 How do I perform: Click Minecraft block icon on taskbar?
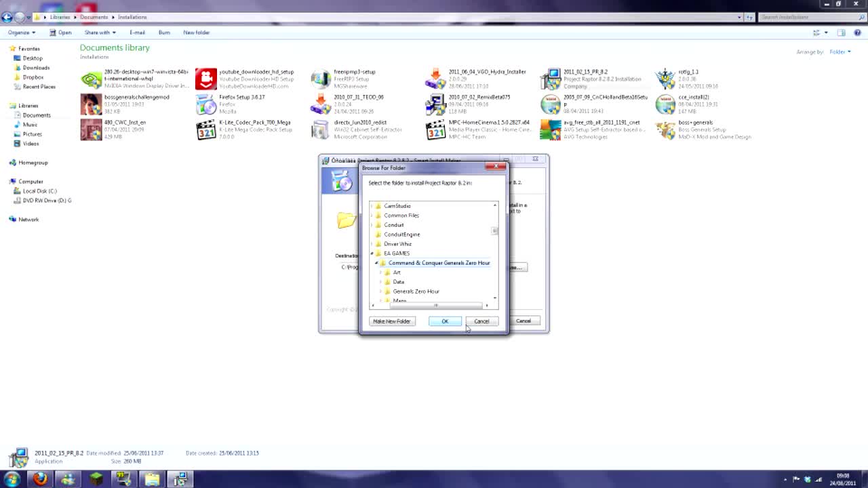pos(96,479)
